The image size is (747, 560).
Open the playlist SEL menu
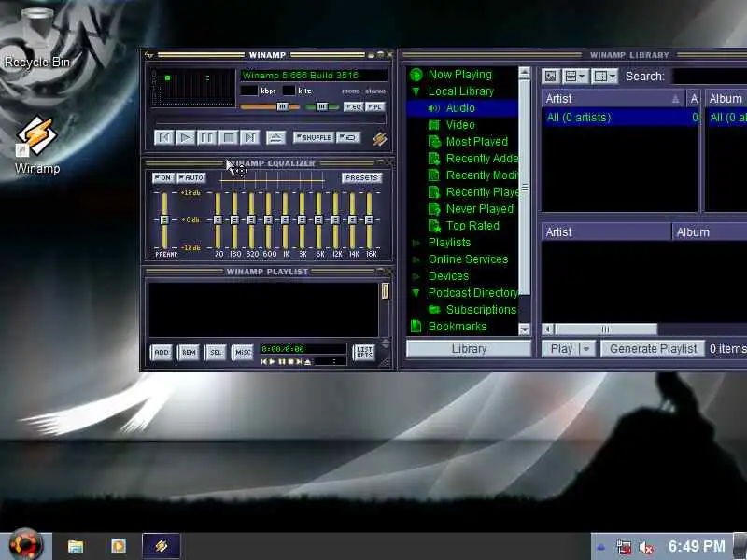tap(216, 353)
